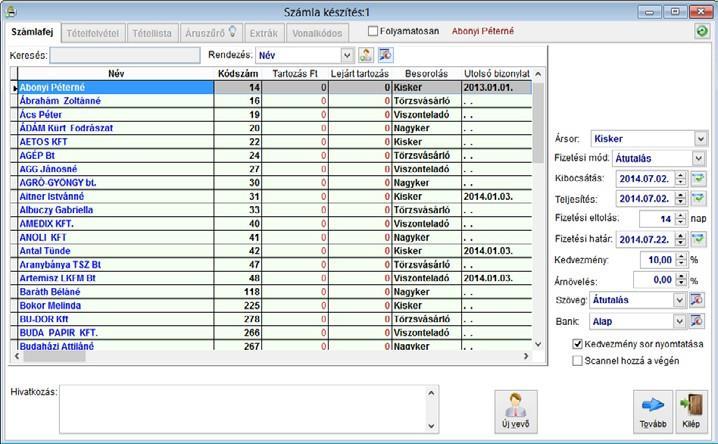Click the Fizetési eltolás days stepper
The width and height of the screenshot is (718, 444).
tap(681, 219)
